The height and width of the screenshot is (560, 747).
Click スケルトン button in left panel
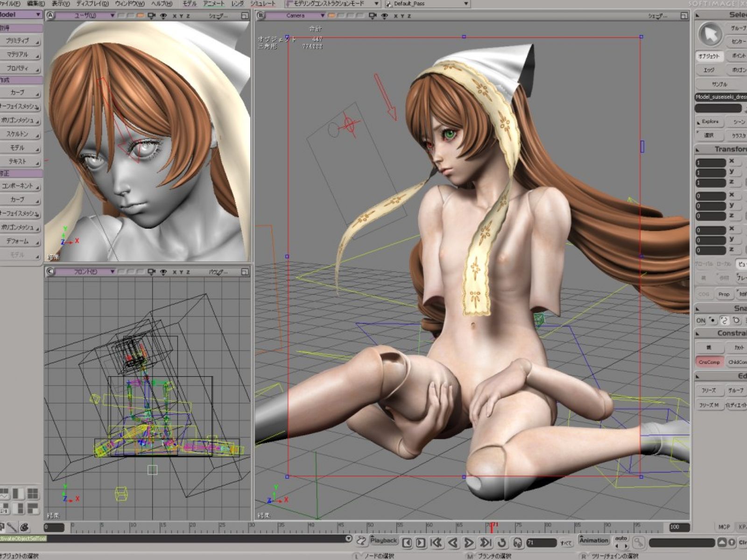point(20,134)
